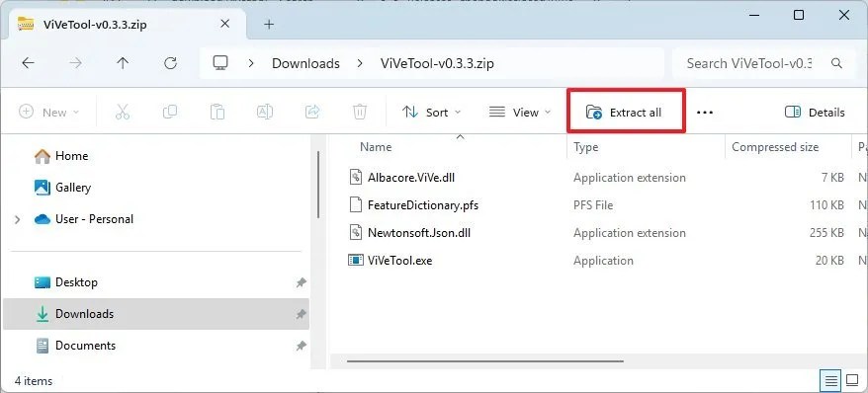Screen dimensions: 868x393
Task: Select the ViVeTool.exe file
Action: point(399,261)
